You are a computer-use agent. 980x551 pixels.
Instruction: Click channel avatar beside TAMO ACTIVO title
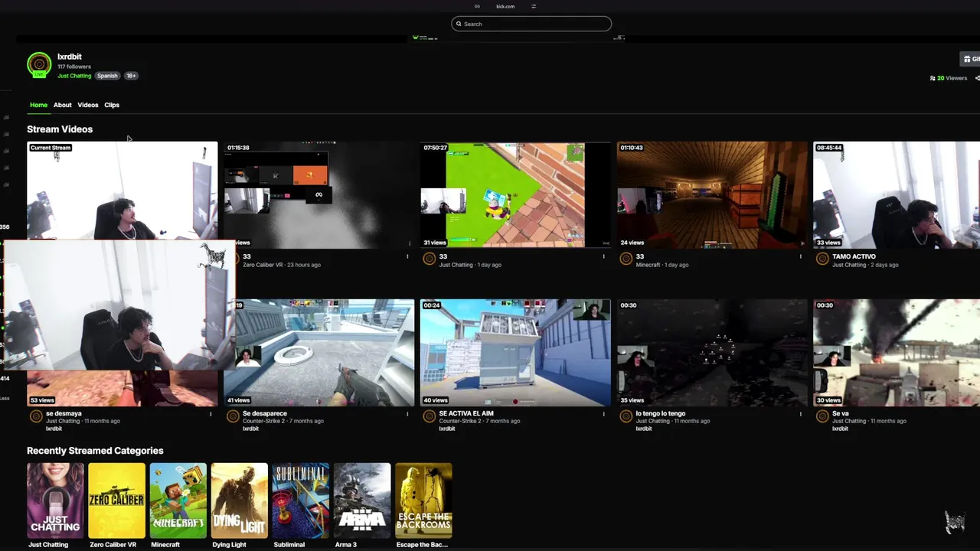pos(822,259)
